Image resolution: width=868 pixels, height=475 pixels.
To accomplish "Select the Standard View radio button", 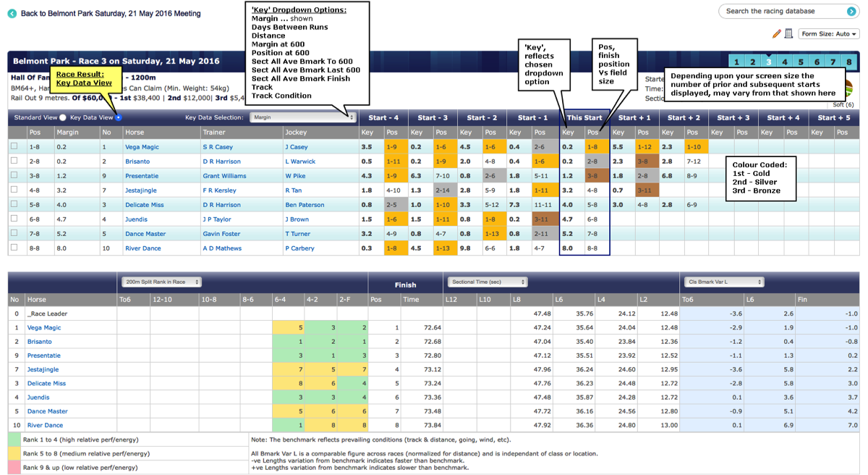I will pyautogui.click(x=63, y=117).
